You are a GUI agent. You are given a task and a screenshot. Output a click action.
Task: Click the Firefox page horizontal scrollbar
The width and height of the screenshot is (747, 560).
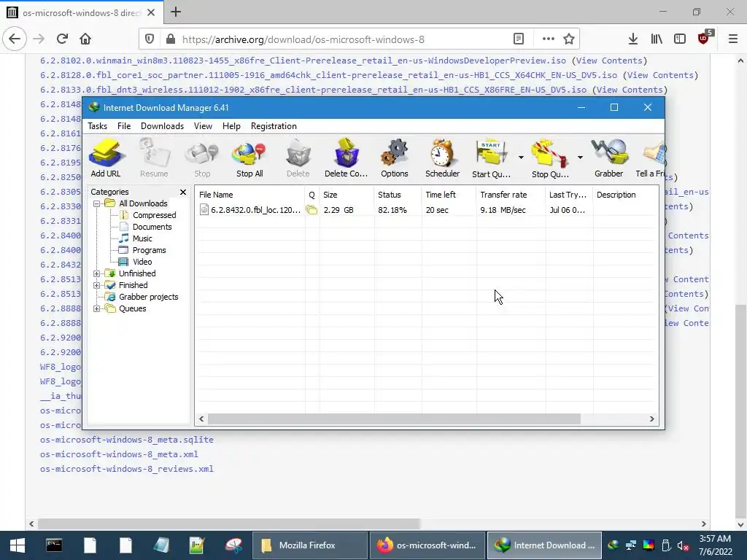[228, 524]
